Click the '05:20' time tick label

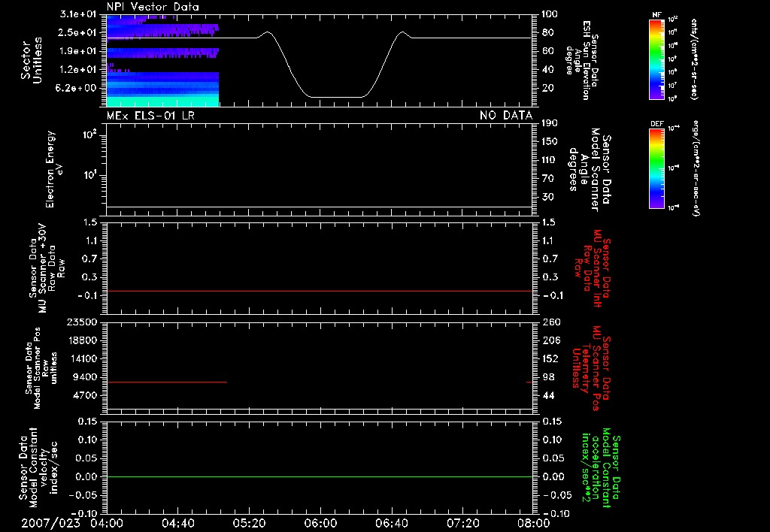[x=249, y=523]
